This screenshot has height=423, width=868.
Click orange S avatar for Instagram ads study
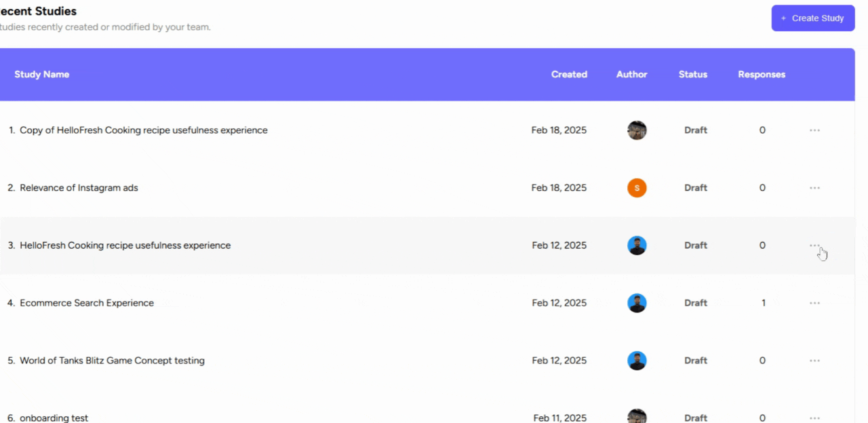tap(637, 188)
